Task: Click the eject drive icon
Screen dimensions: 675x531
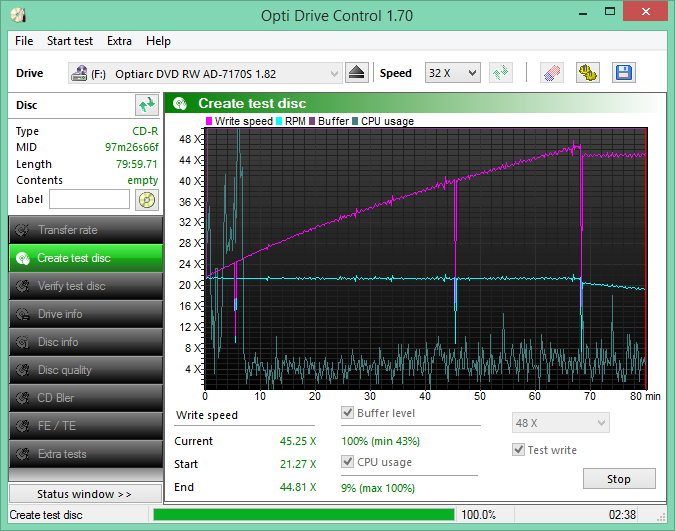Action: 356,73
